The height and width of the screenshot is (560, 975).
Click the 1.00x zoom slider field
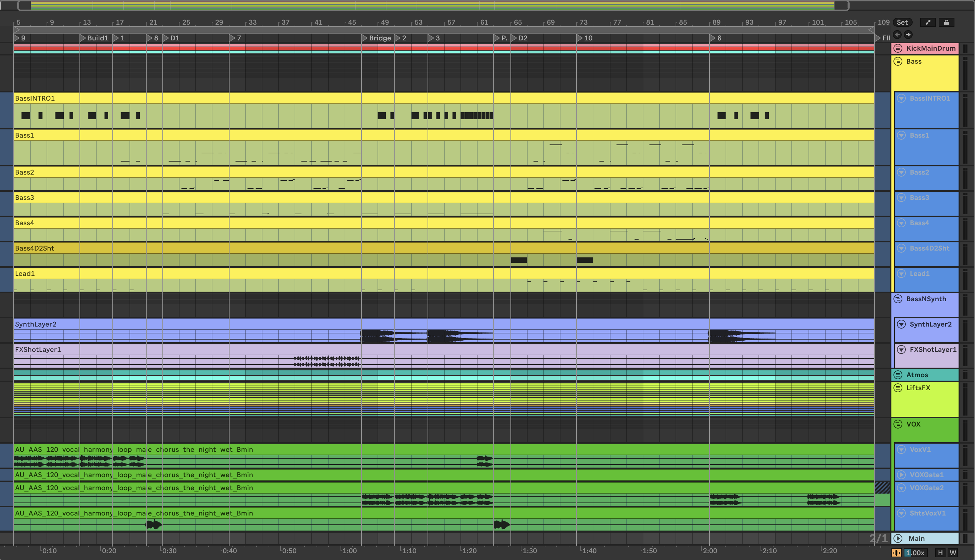[x=915, y=553]
